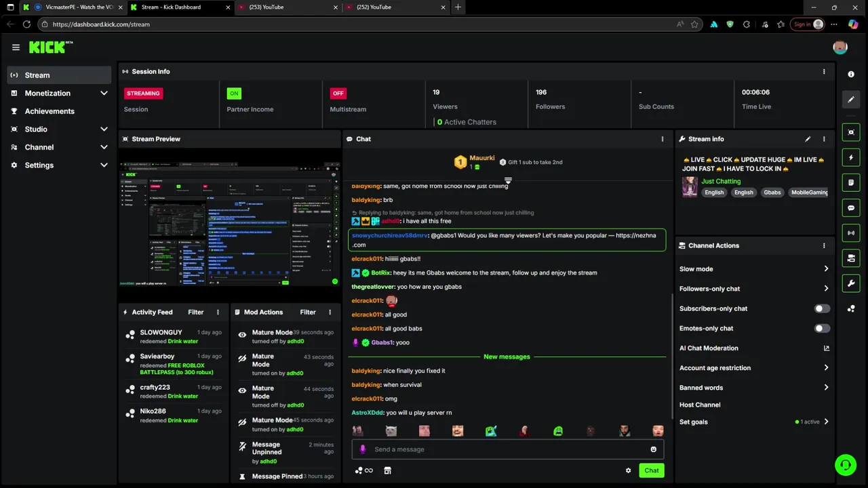
Task: Open the shop icon below chat input
Action: point(387,470)
